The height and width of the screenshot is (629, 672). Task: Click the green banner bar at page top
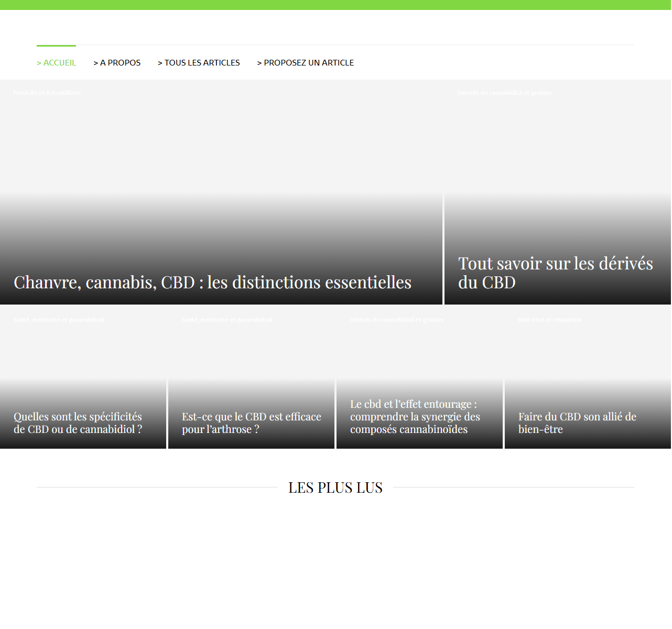(335, 5)
